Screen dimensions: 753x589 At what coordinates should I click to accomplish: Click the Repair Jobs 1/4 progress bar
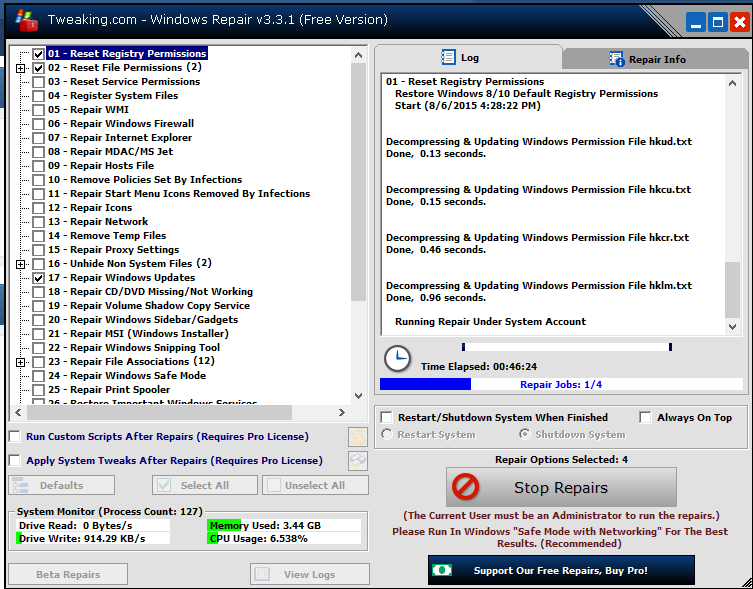[x=561, y=384]
